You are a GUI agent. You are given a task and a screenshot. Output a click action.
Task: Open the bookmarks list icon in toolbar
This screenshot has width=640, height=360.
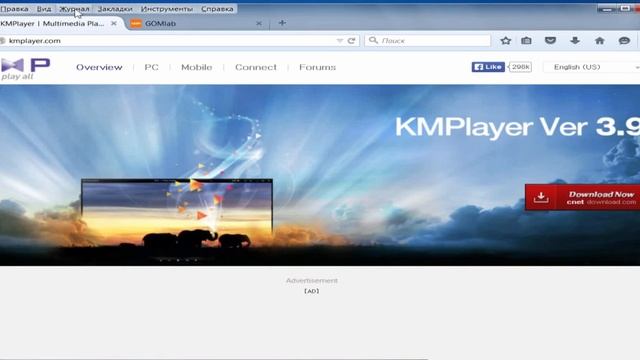pos(527,40)
